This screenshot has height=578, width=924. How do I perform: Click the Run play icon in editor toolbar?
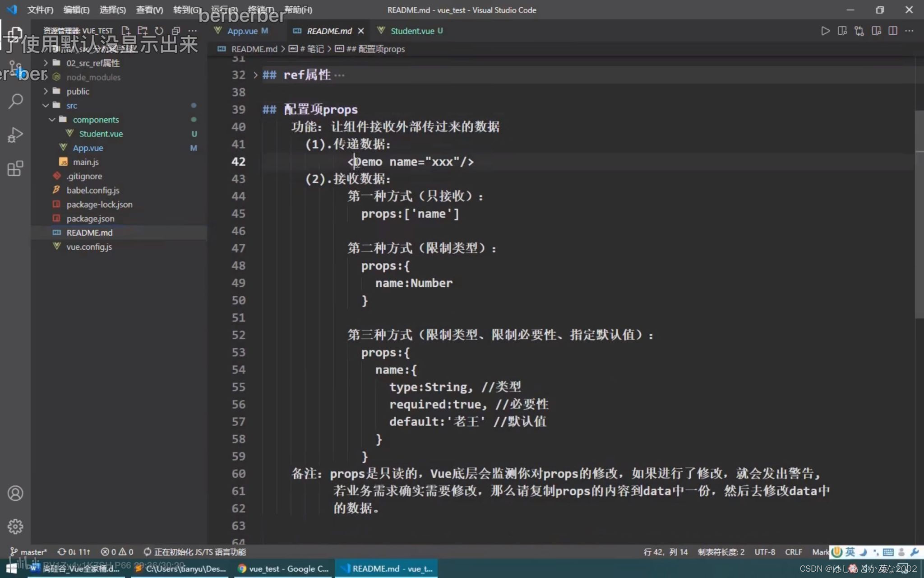[x=825, y=31]
